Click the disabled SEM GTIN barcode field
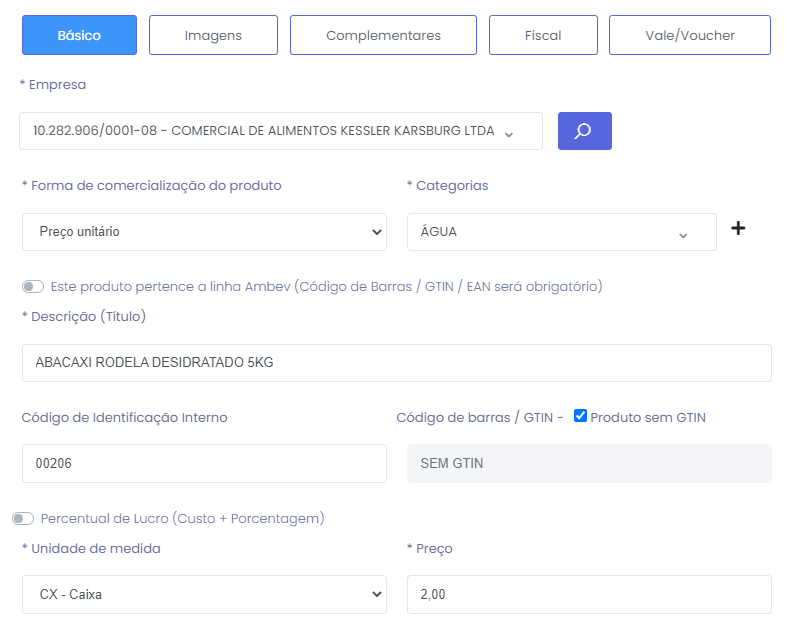Image resolution: width=788 pixels, height=624 pixels. (589, 463)
